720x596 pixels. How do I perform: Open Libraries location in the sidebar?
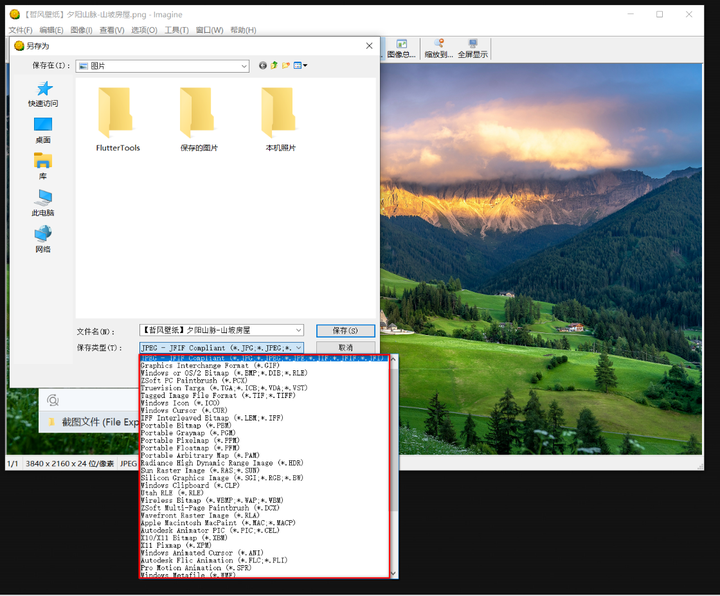[x=43, y=166]
